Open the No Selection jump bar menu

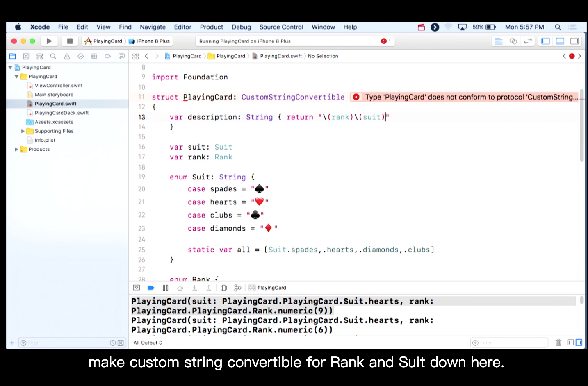point(323,56)
